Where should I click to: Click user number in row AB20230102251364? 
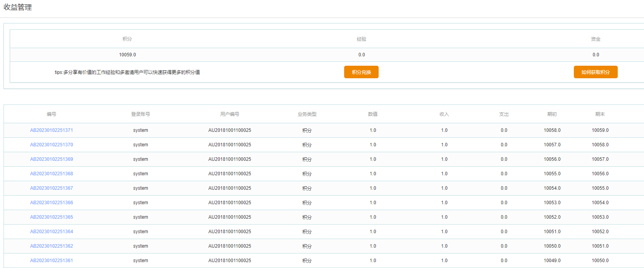(x=230, y=232)
